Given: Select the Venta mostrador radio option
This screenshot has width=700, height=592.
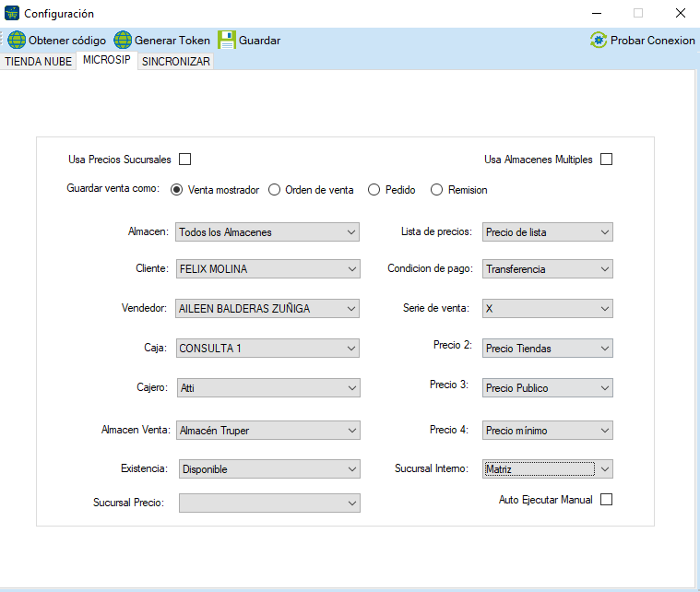Looking at the screenshot, I should 177,190.
